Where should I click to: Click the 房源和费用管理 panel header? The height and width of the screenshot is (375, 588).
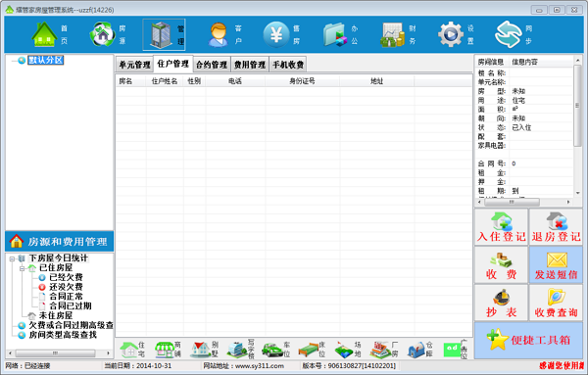pyautogui.click(x=59, y=242)
